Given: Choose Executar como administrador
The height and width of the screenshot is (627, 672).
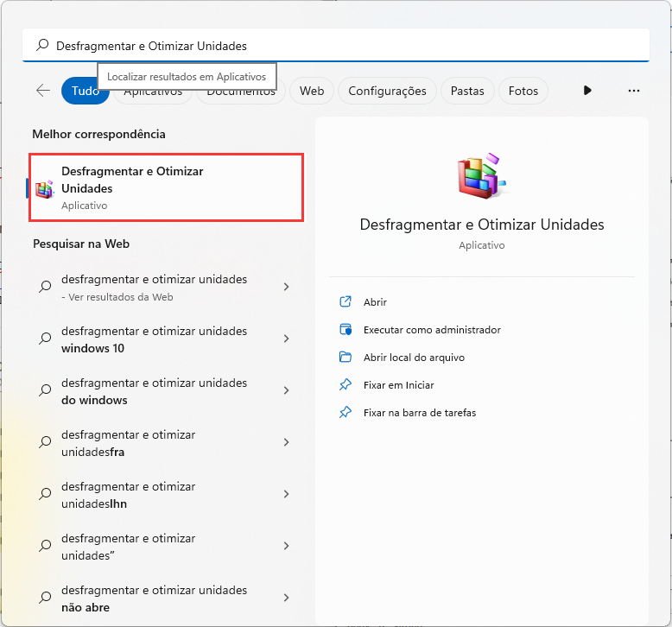Looking at the screenshot, I should click(x=432, y=330).
